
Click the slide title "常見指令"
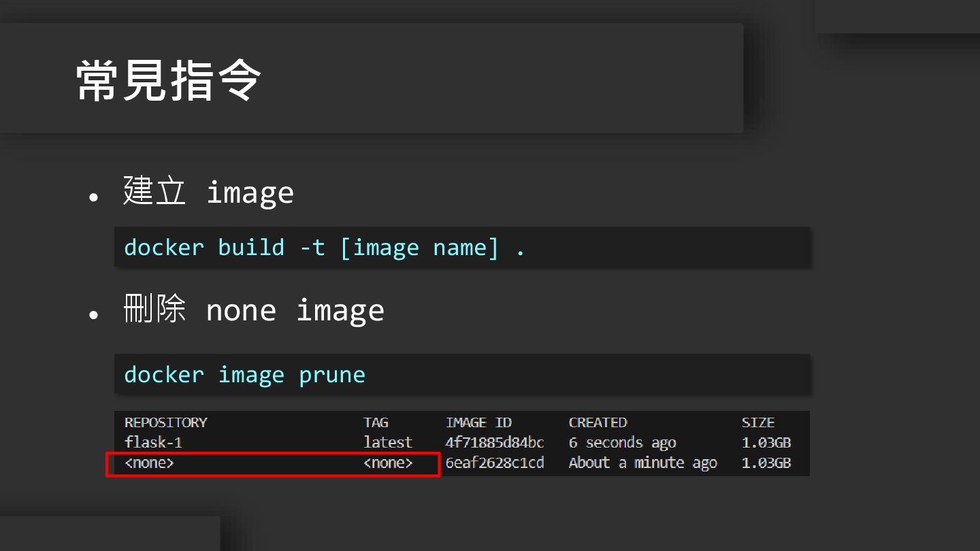168,81
